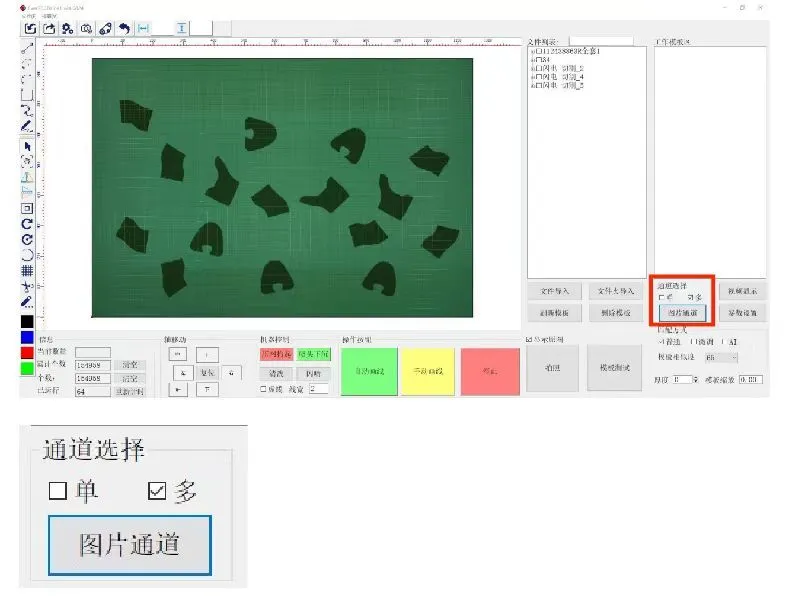Click the import file toolbar icon

(30, 29)
